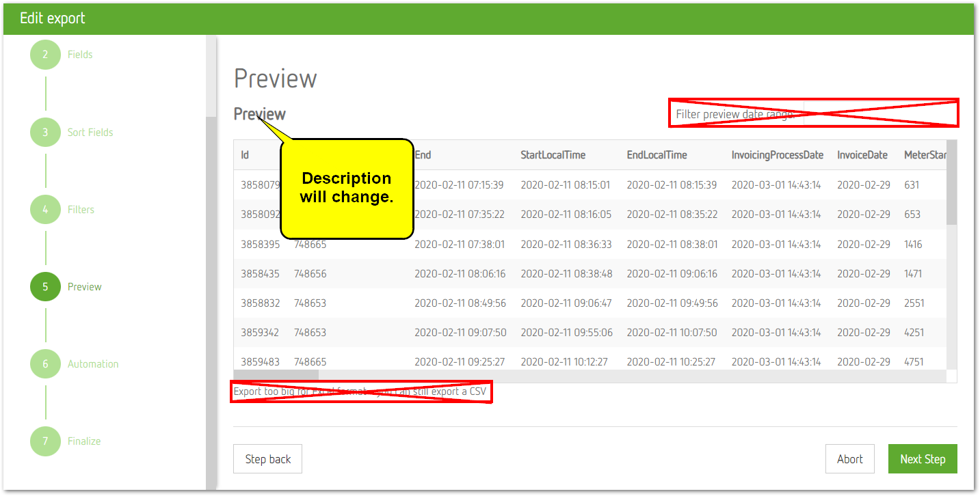Click the Id column header
Screen dimensions: 980x496
tap(245, 155)
